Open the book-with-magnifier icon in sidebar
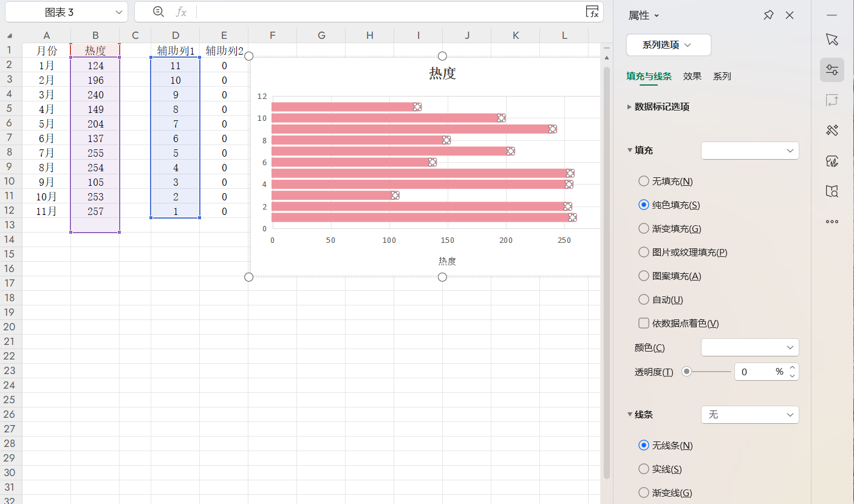 click(832, 191)
